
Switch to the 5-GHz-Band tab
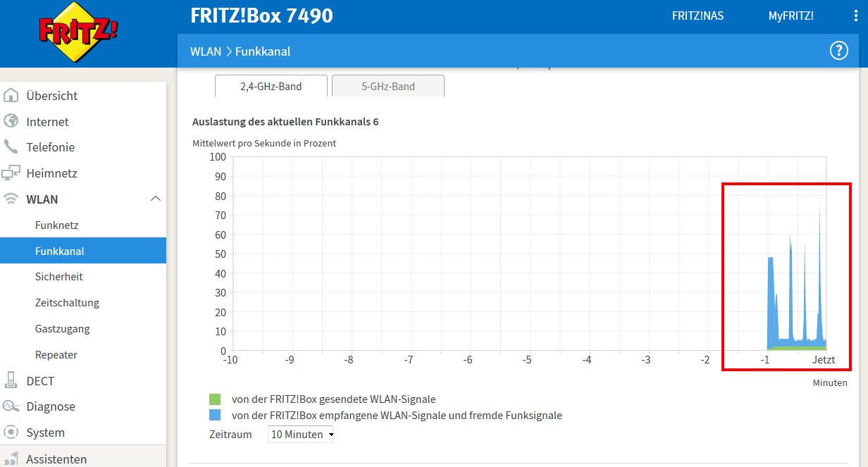388,87
